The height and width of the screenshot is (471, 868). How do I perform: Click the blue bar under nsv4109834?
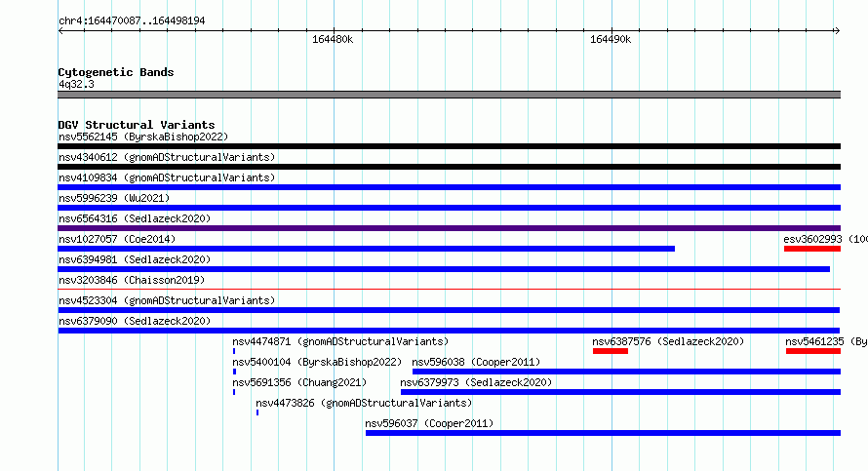(449, 187)
